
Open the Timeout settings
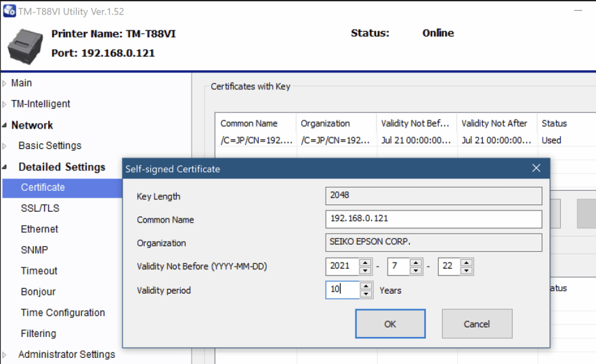coord(39,271)
